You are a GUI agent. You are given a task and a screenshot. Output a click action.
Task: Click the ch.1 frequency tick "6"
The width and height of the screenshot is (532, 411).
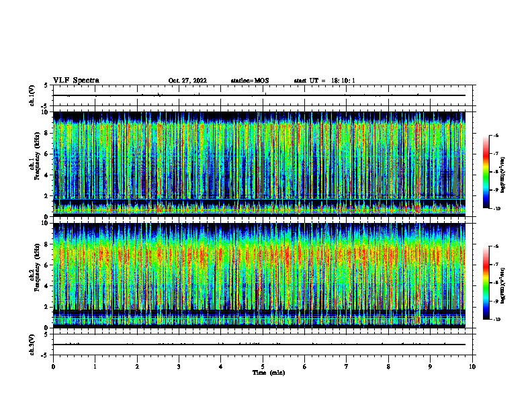click(48, 154)
